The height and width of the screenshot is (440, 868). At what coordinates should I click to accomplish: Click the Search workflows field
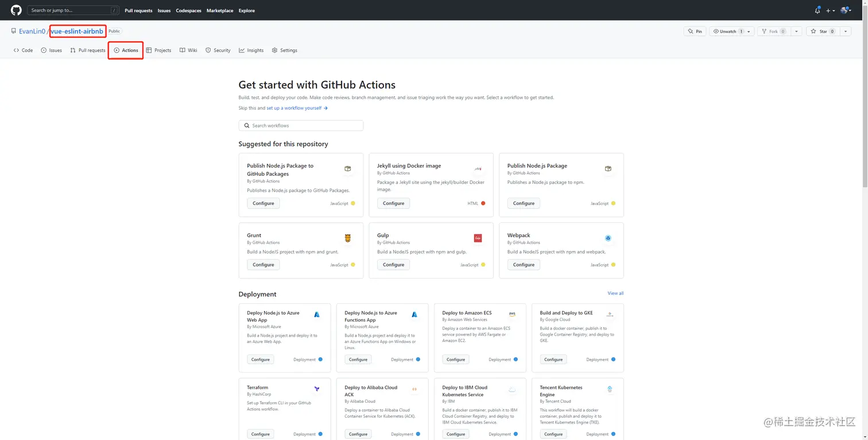click(x=301, y=125)
